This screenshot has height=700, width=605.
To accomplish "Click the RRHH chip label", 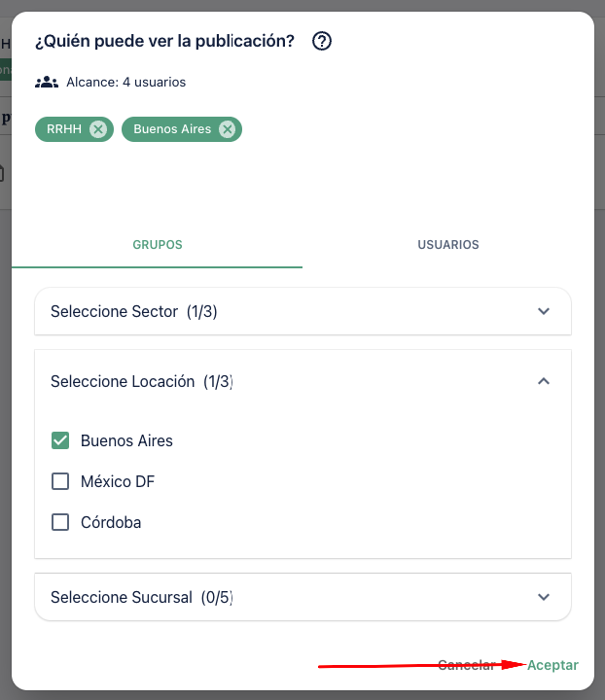I will (x=64, y=129).
